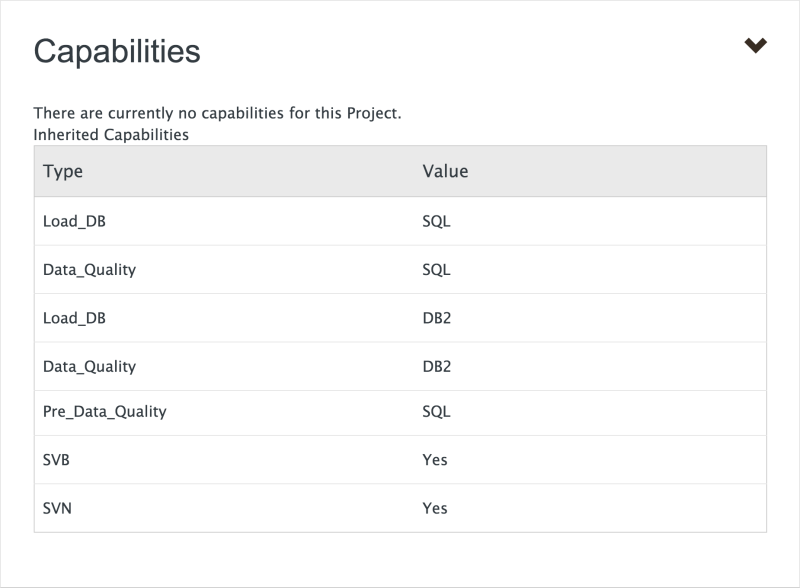The height and width of the screenshot is (588, 800).
Task: Click the Value column header
Action: (x=446, y=171)
